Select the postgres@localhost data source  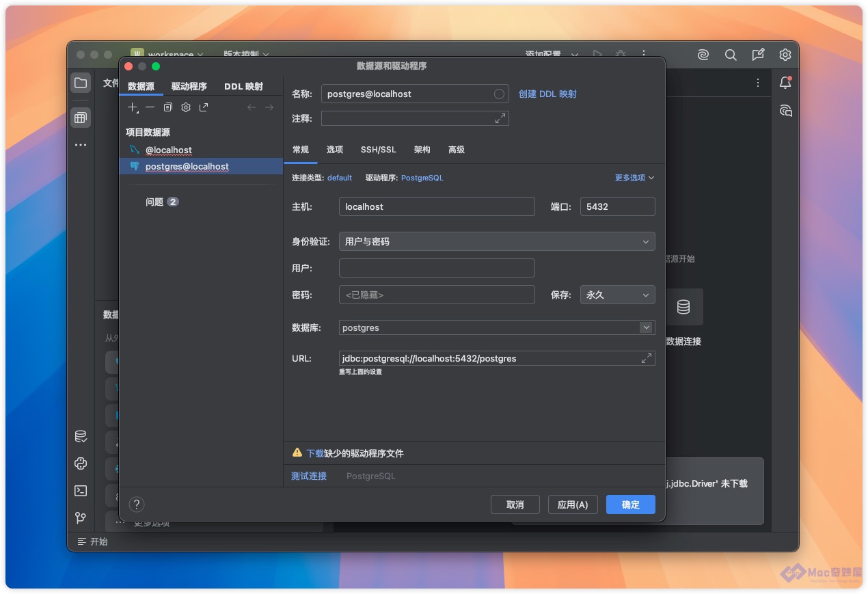[201, 166]
